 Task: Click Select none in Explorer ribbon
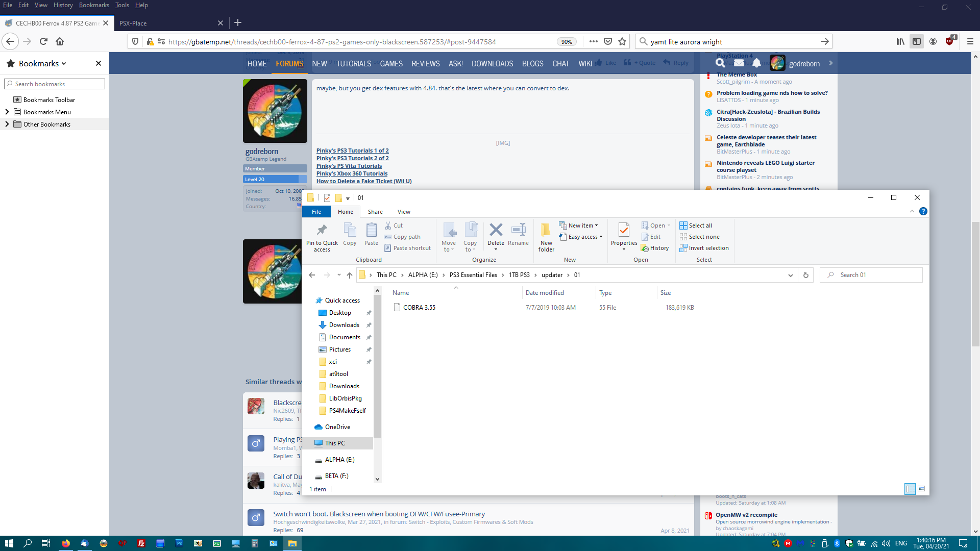click(700, 237)
